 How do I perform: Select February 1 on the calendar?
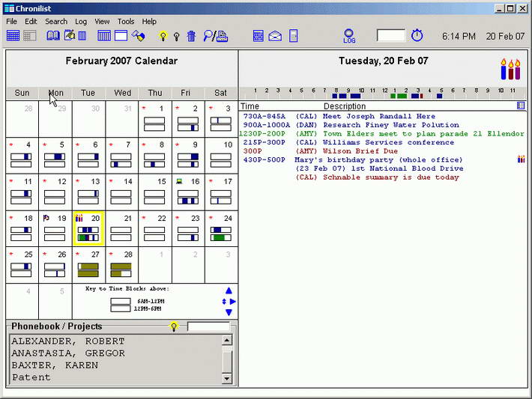coord(154,118)
